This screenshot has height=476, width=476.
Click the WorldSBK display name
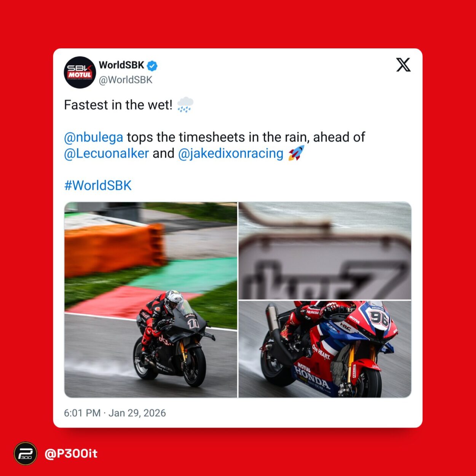click(121, 65)
